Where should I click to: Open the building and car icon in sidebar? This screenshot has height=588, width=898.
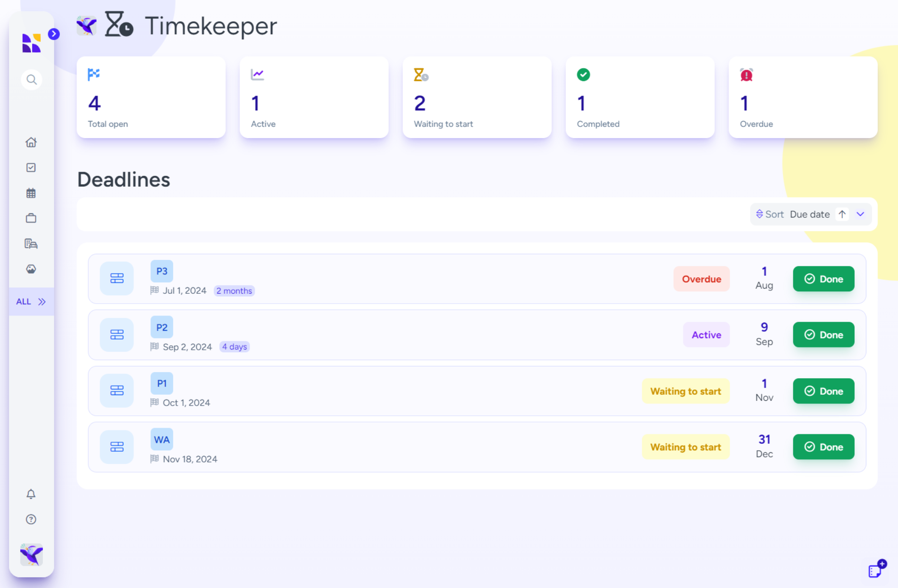31,243
